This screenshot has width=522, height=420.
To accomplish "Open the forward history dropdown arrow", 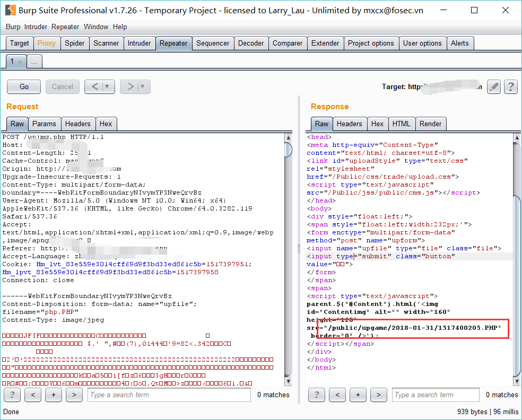I will pyautogui.click(x=143, y=86).
